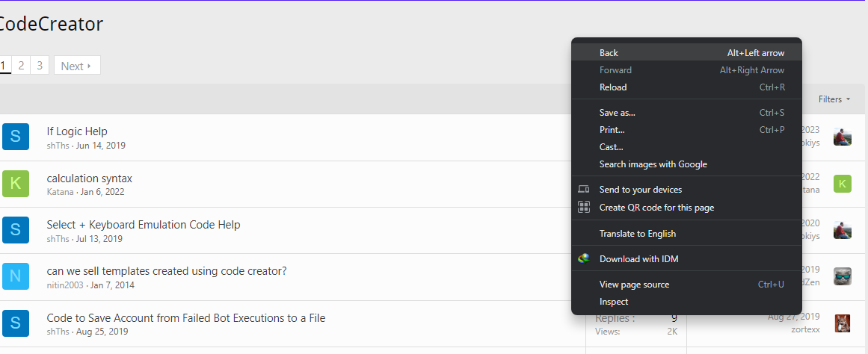This screenshot has width=868, height=354.
Task: Choose Inspect from the context menu
Action: pos(686,302)
